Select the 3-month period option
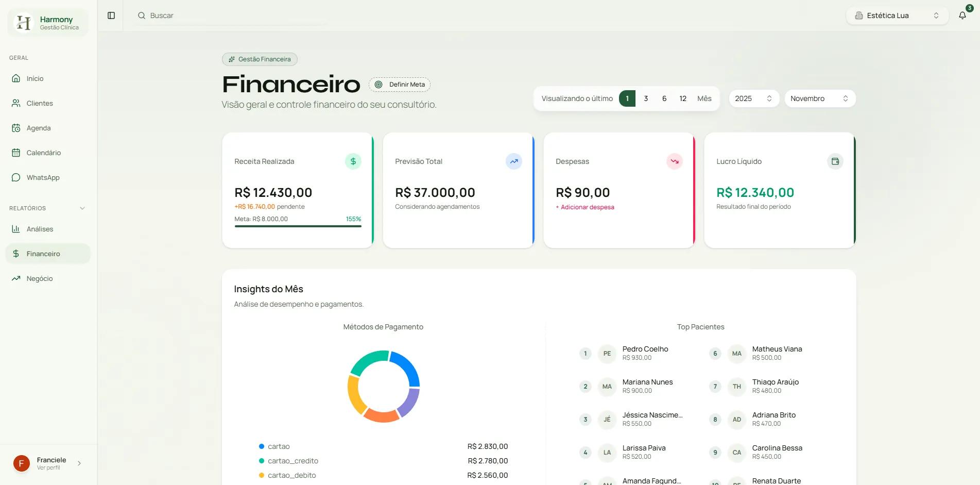Screen dimensions: 980x485 click(x=645, y=98)
